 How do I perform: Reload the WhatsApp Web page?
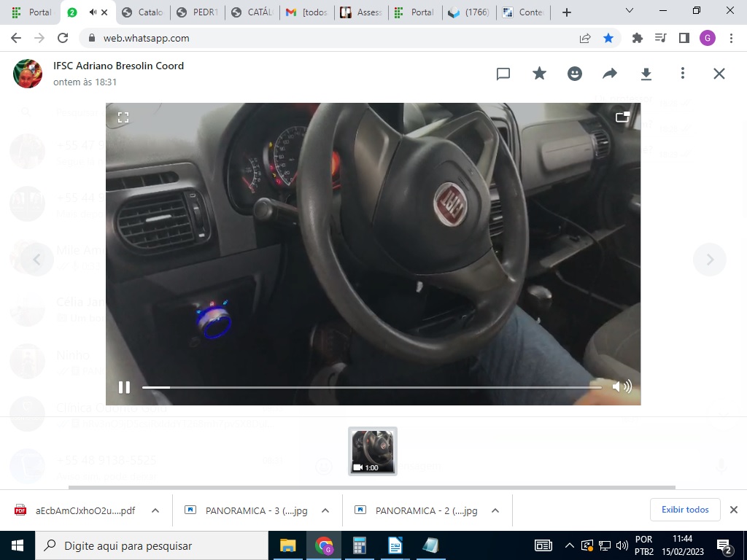click(63, 38)
